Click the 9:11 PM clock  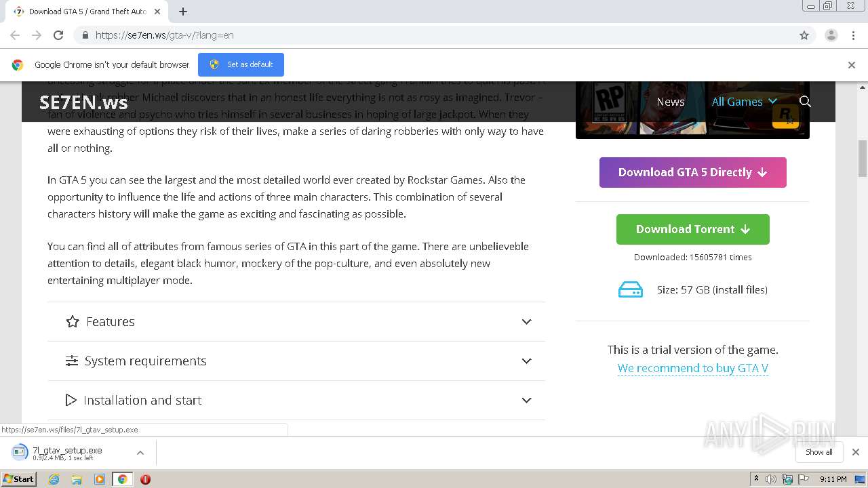click(833, 479)
